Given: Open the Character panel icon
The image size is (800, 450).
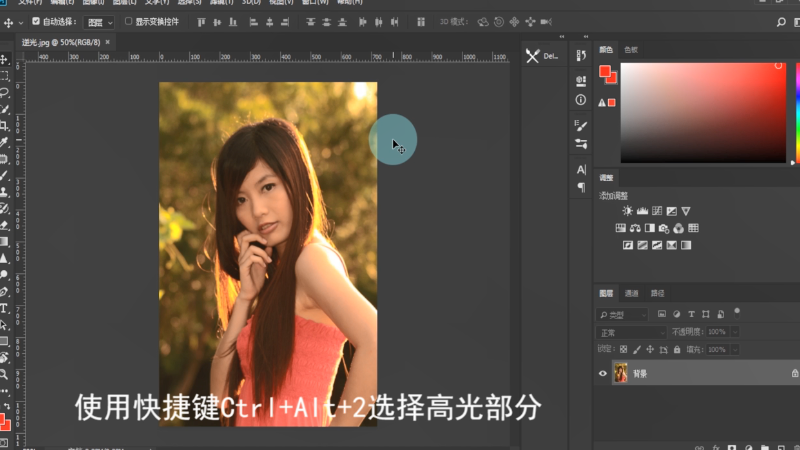Looking at the screenshot, I should pos(581,169).
